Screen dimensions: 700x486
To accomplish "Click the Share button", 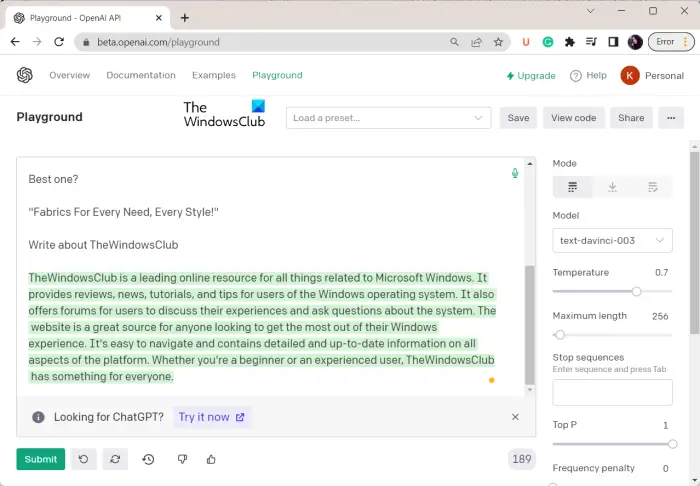I will [x=631, y=118].
